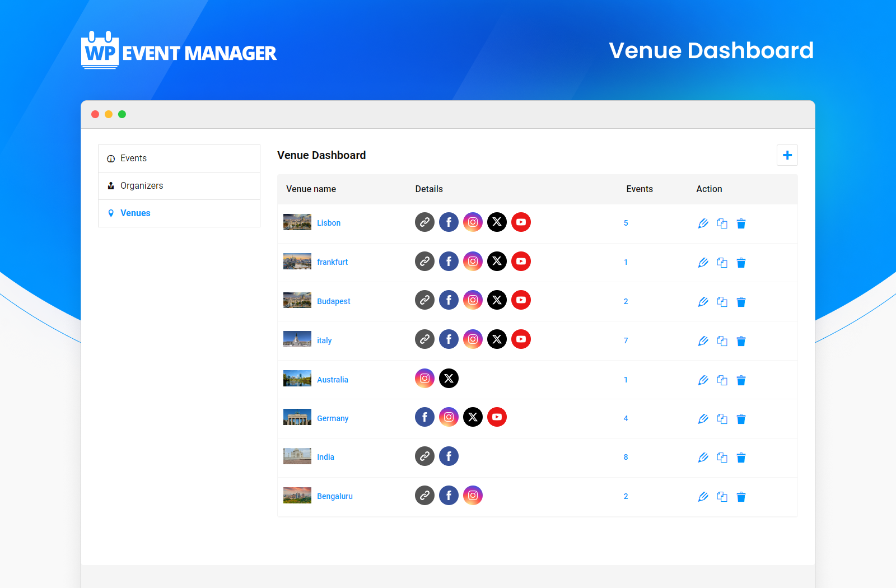The width and height of the screenshot is (896, 588).
Task: Add a new venue with plus button
Action: point(787,155)
